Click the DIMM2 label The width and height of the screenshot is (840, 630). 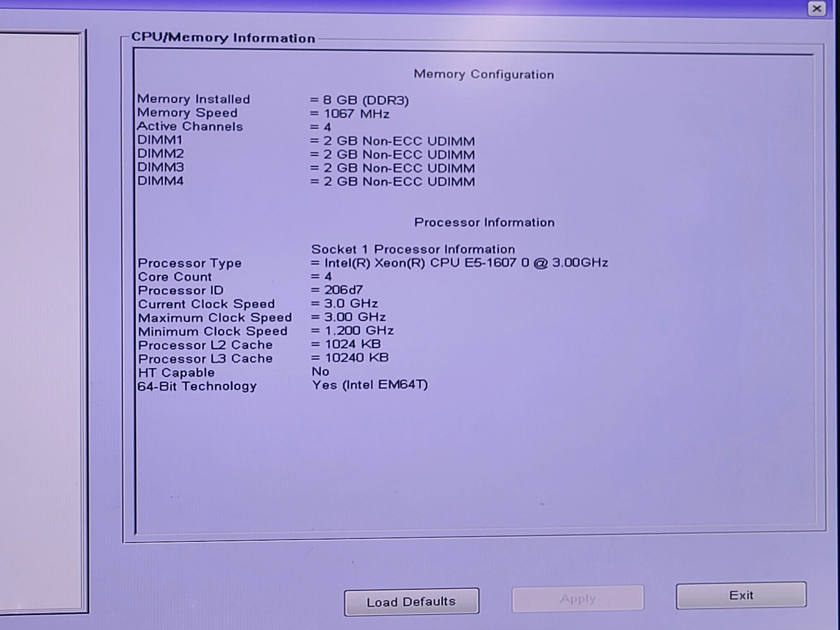point(161,154)
